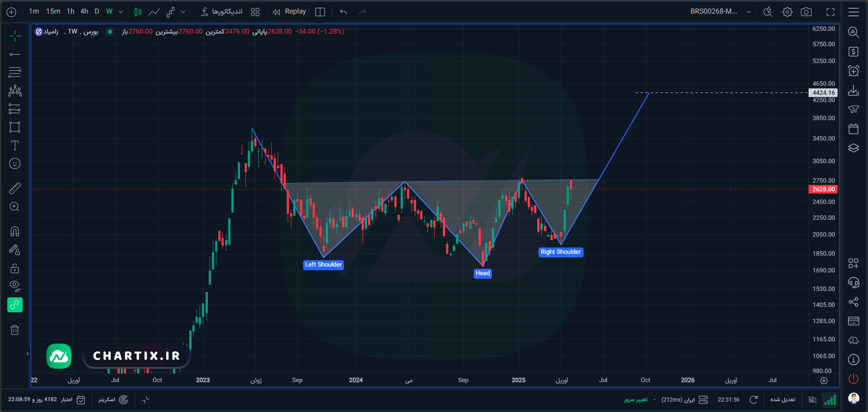The width and height of the screenshot is (868, 412).
Task: Open the ruler measure tool
Action: (15, 188)
